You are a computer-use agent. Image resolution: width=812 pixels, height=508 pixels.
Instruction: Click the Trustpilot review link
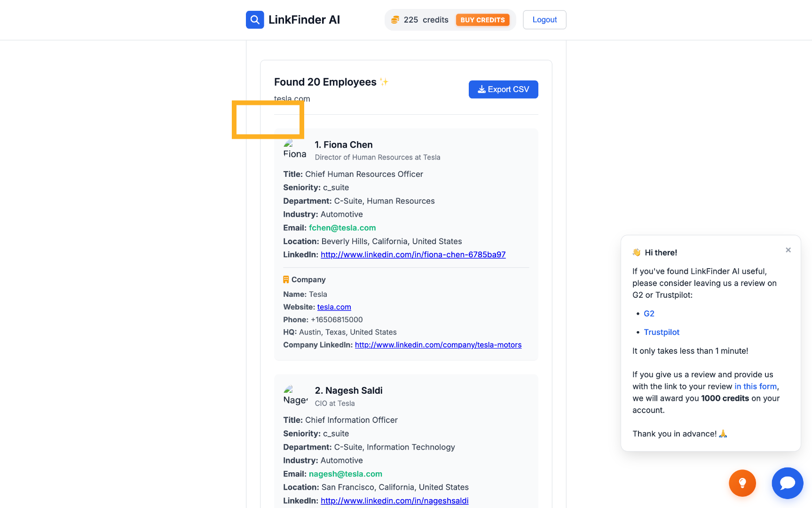662,332
